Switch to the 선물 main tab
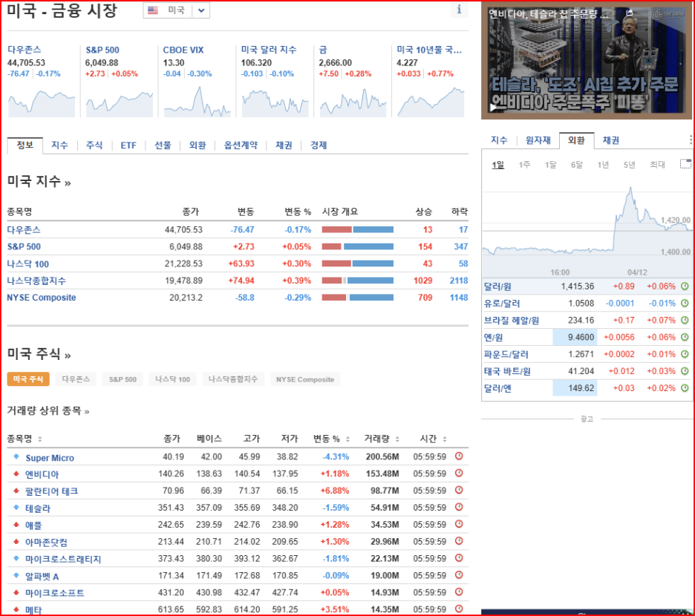 [x=163, y=145]
